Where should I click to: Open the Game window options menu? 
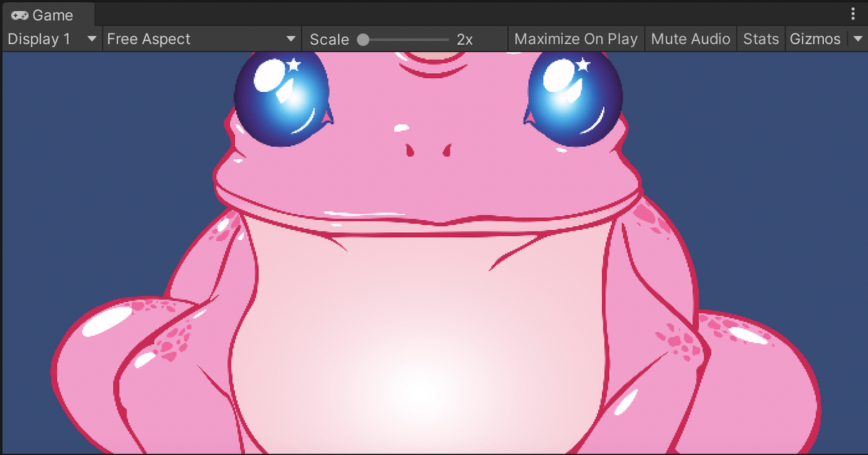(x=854, y=14)
